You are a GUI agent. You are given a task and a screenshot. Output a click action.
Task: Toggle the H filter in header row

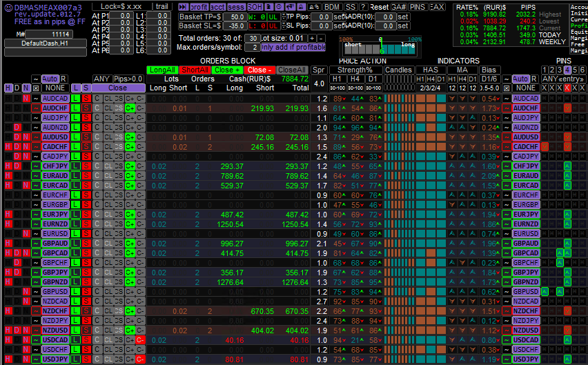[8, 88]
